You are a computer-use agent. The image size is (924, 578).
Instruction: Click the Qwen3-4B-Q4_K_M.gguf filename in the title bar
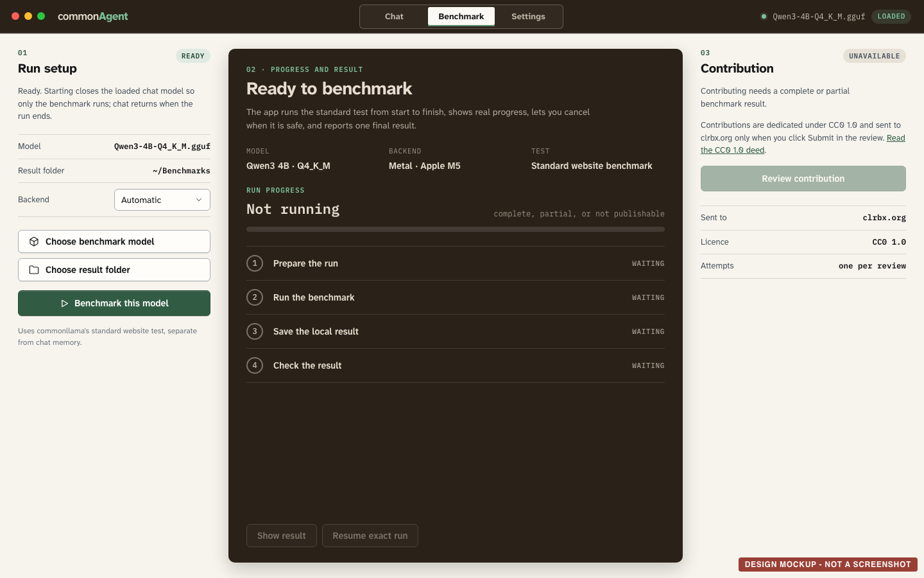[819, 17]
